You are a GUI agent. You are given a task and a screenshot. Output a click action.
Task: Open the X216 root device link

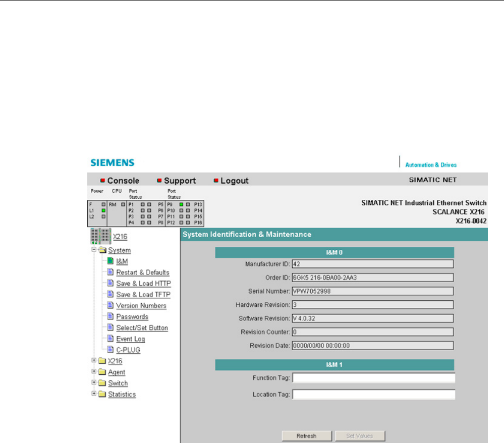(120, 237)
